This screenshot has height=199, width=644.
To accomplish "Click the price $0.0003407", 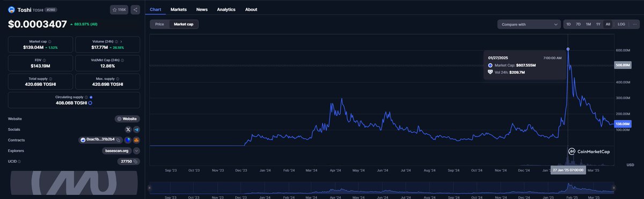I will 37,24.
